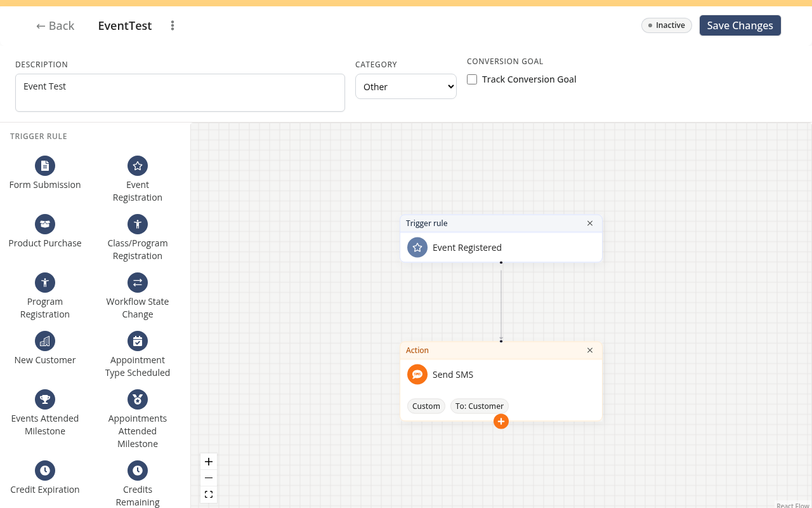Select the New Customer trigger icon

[x=45, y=341]
